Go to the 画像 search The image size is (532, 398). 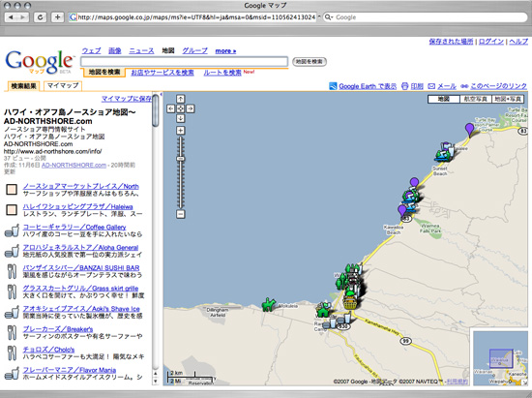[x=115, y=50]
